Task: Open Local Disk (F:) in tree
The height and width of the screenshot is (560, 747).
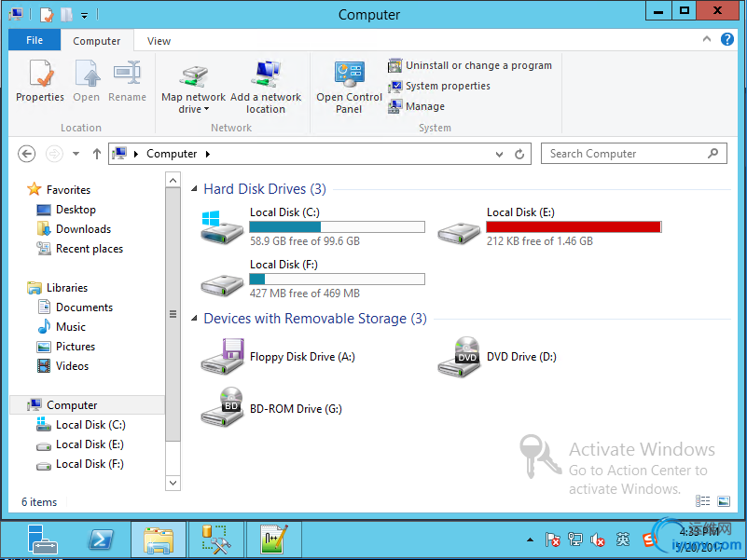Action: [80, 464]
